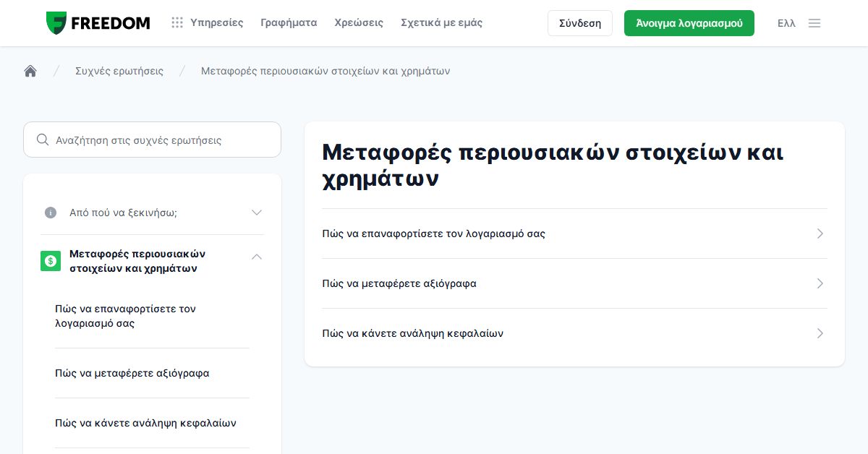Image resolution: width=868 pixels, height=454 pixels.
Task: Click arrow for Πώς να επαναφορτίσετε τον λογαριασμό σας
Action: [820, 234]
